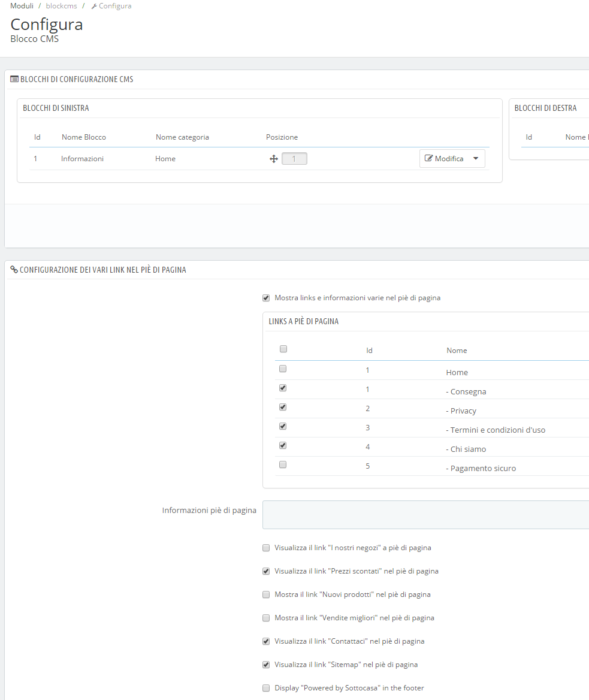Uncheck the Privacy row checkbox
Viewport: 589px width, 700px height.
[282, 407]
